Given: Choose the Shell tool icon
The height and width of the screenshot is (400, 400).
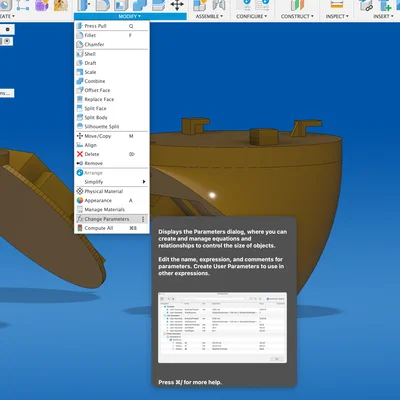Looking at the screenshot, I should point(80,54).
